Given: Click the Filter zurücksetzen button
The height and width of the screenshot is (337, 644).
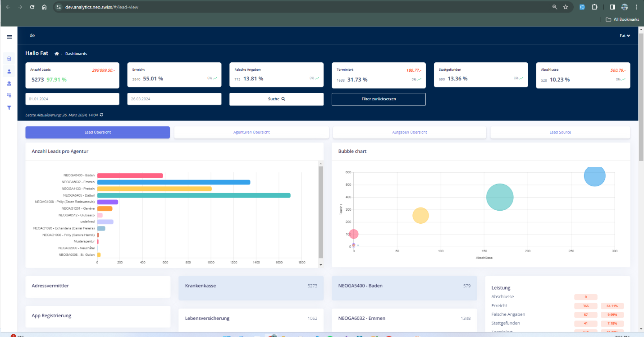Looking at the screenshot, I should tap(379, 99).
